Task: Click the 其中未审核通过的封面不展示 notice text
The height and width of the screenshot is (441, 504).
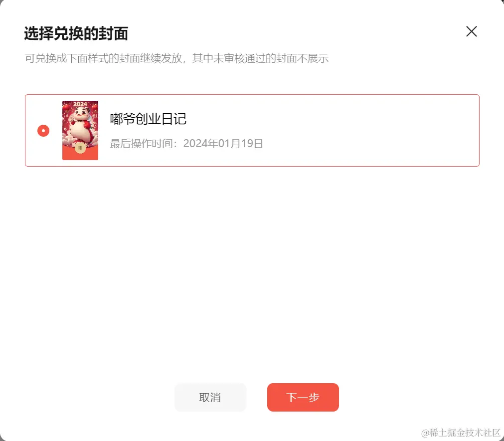Action: 260,58
